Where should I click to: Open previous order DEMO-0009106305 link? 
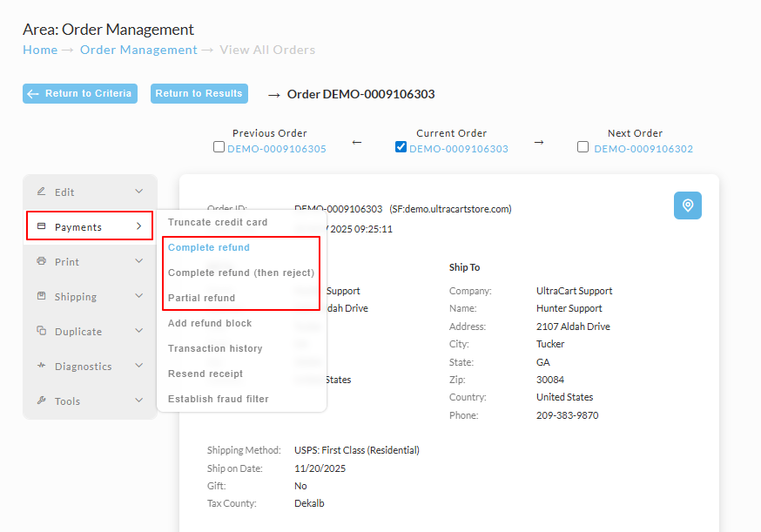click(x=277, y=149)
